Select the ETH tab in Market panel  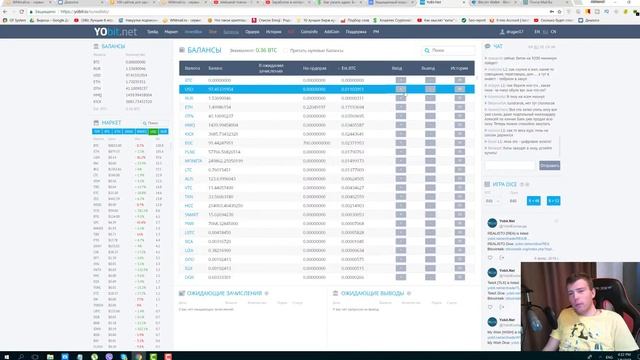coord(117,131)
